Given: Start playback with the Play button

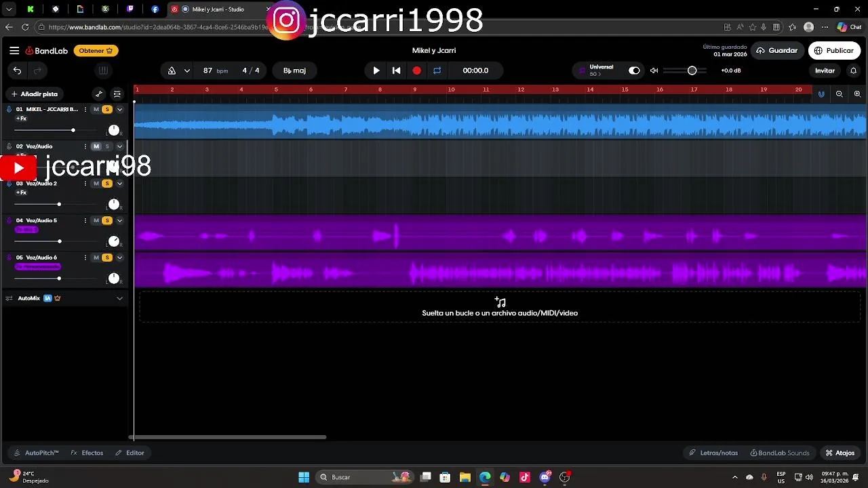Looking at the screenshot, I should coord(376,70).
